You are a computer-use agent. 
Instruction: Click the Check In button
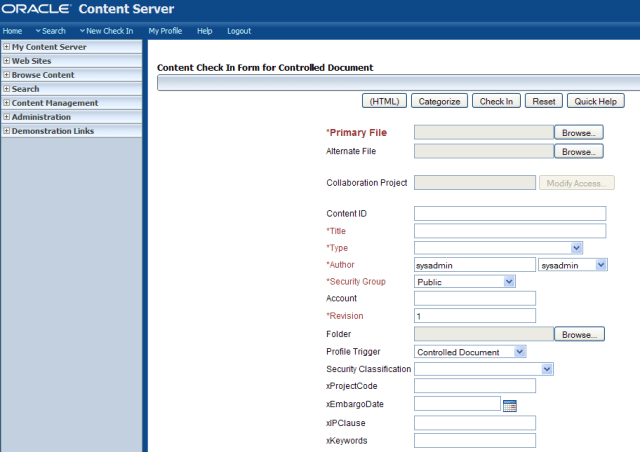(x=496, y=101)
